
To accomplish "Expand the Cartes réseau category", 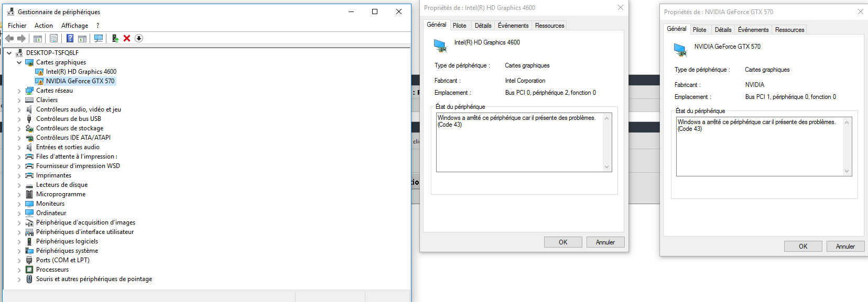I will (19, 91).
